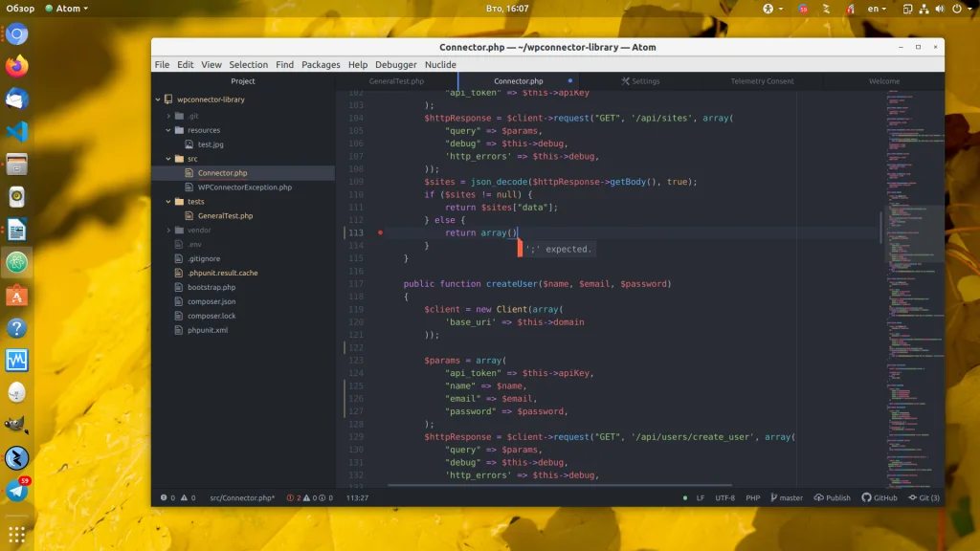Open the Packages menu

(x=321, y=64)
